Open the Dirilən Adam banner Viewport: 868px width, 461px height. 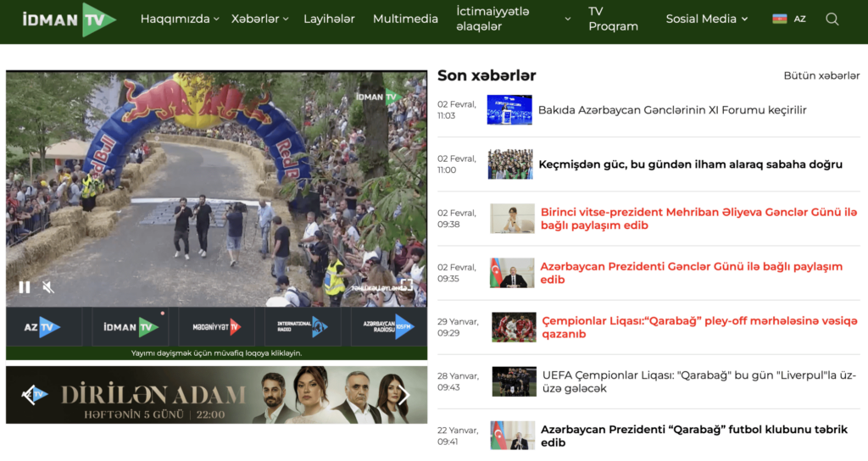(x=216, y=395)
